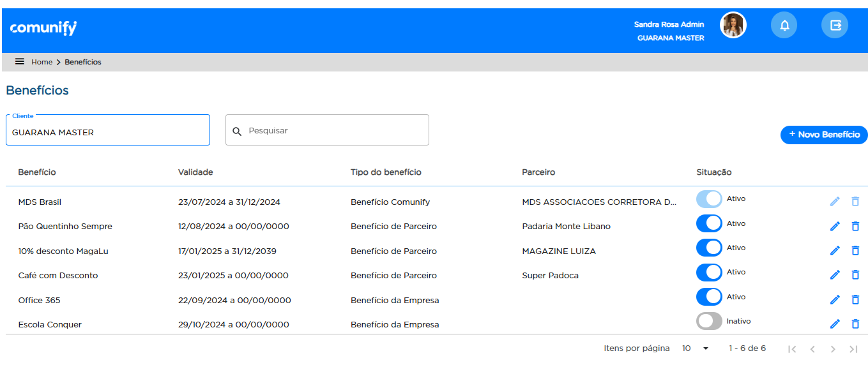The image size is (868, 374).
Task: Expand the items per page dropdown
Action: tap(696, 348)
